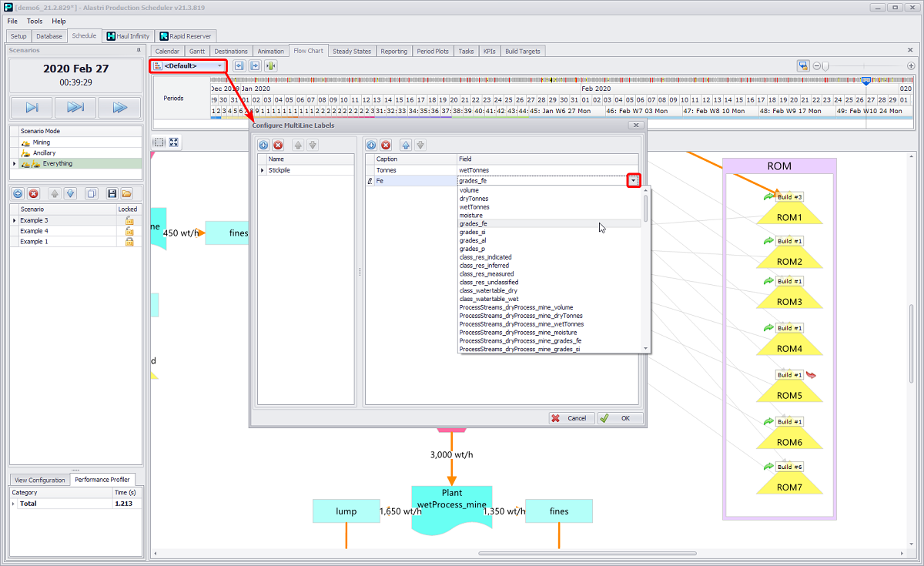Screen dimensions: 924x566
Task: Click the save scenario floppy disk icon
Action: click(112, 193)
